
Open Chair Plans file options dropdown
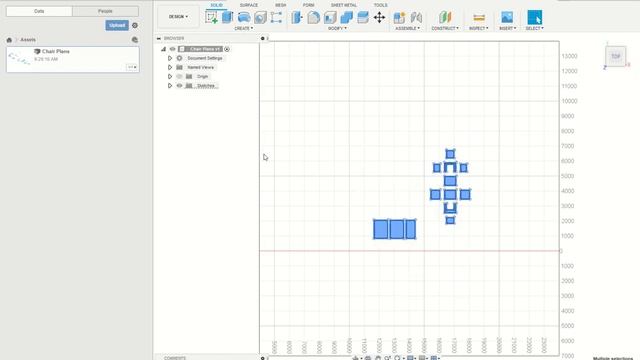[x=132, y=67]
